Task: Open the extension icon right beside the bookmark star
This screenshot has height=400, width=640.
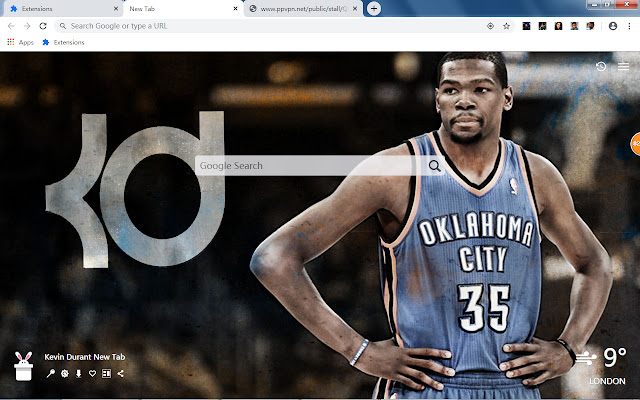Action: click(527, 26)
